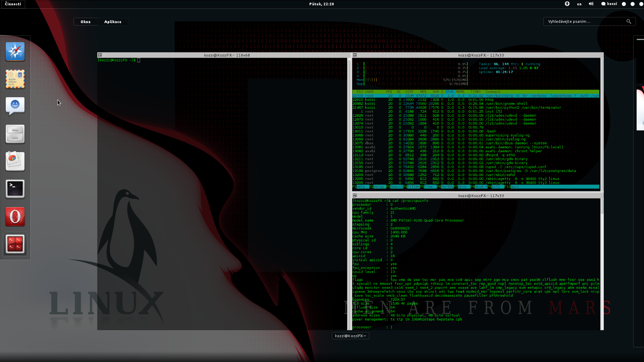Open the file manager cabinet icon
This screenshot has height=362, width=644.
point(15,134)
